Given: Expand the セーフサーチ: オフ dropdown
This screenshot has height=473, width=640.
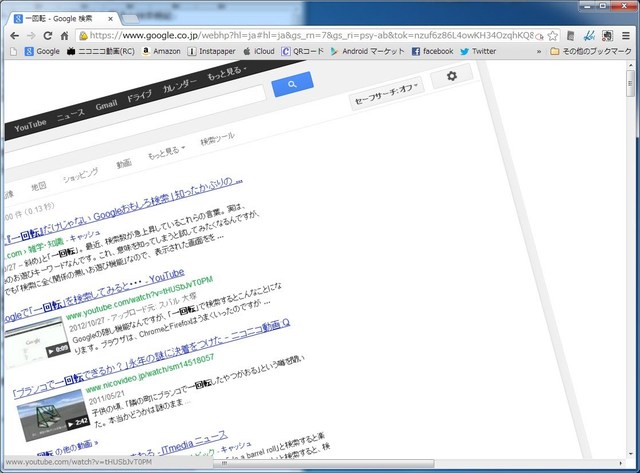Looking at the screenshot, I should click(386, 100).
